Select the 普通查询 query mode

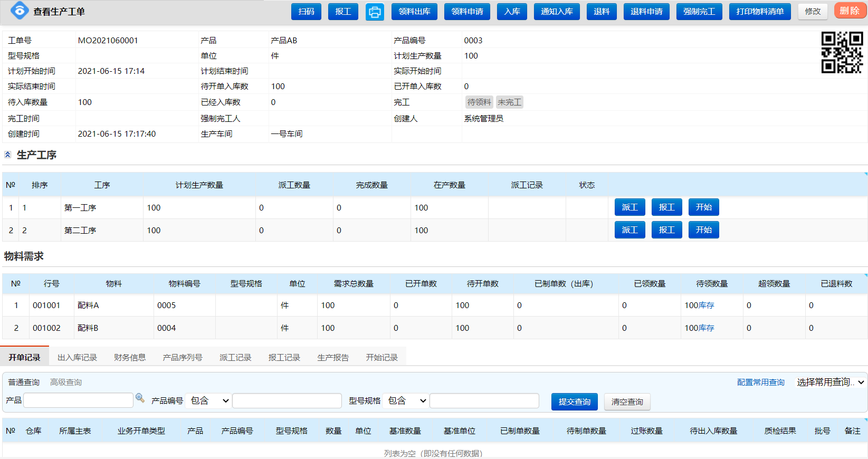pyautogui.click(x=24, y=383)
